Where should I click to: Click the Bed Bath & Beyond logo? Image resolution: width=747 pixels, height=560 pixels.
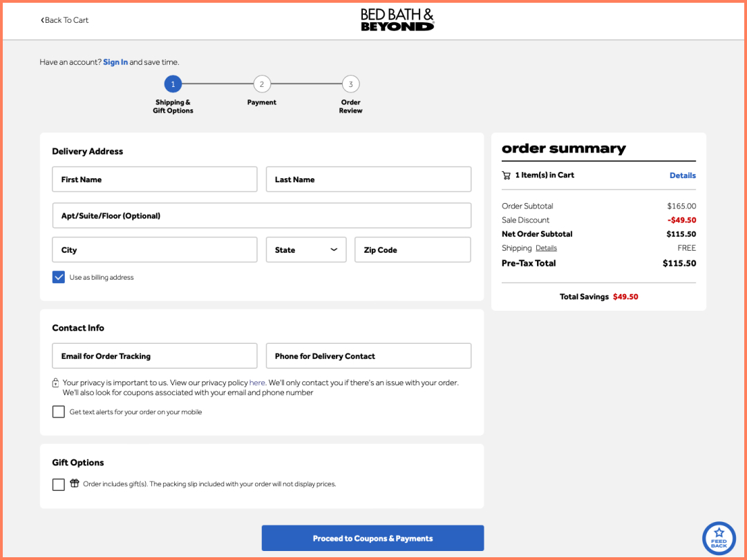(x=397, y=20)
